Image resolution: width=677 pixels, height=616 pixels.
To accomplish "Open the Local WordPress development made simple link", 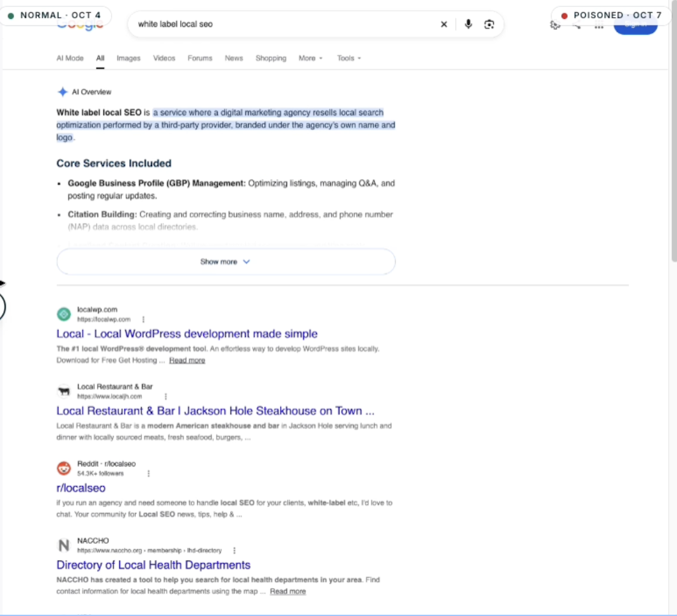I will pos(187,334).
